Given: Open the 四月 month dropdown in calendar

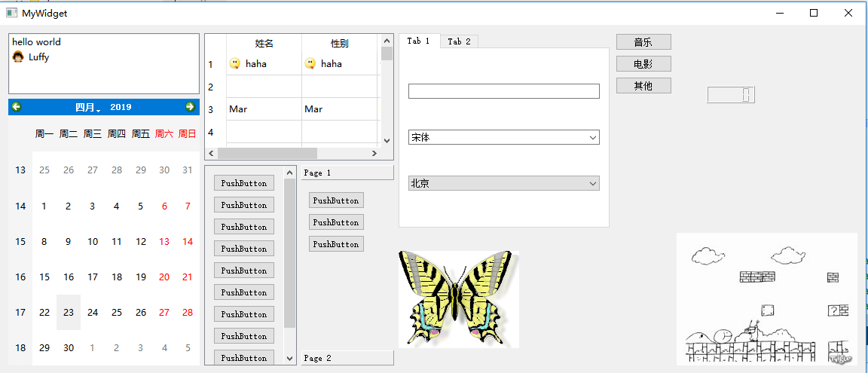Looking at the screenshot, I should point(88,107).
